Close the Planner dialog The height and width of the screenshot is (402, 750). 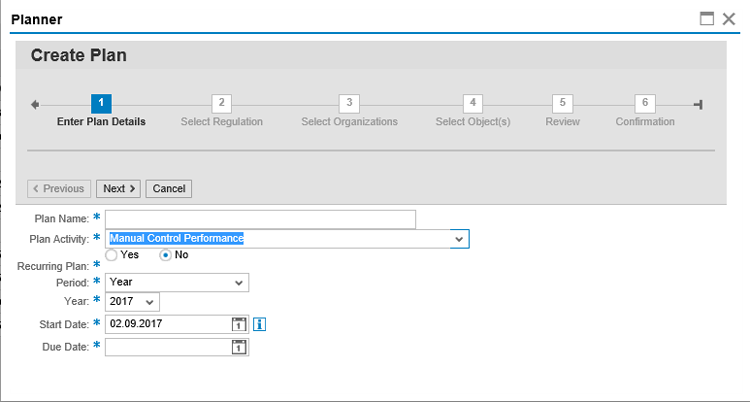pyautogui.click(x=730, y=18)
